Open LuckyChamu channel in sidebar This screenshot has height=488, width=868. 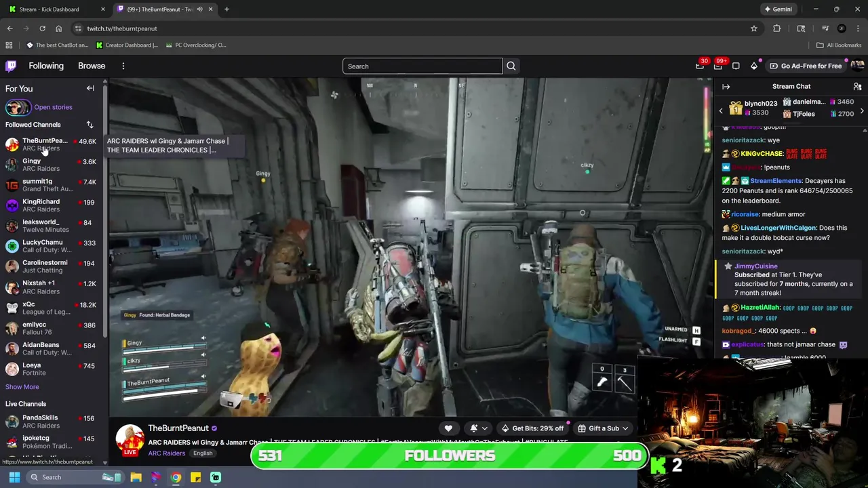click(x=52, y=246)
